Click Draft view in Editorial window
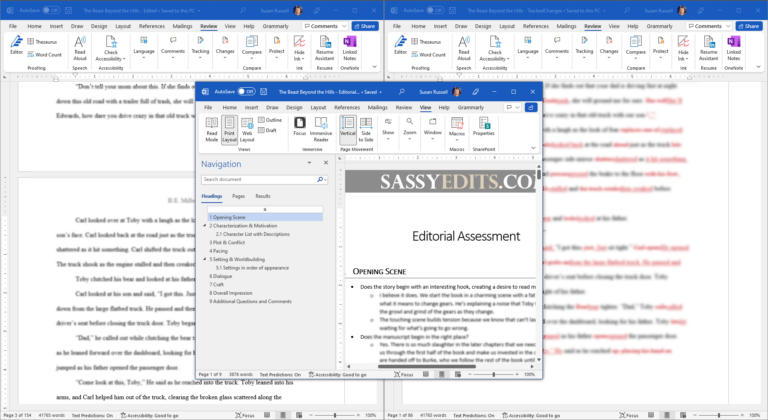The height and width of the screenshot is (420, 768). click(x=267, y=130)
